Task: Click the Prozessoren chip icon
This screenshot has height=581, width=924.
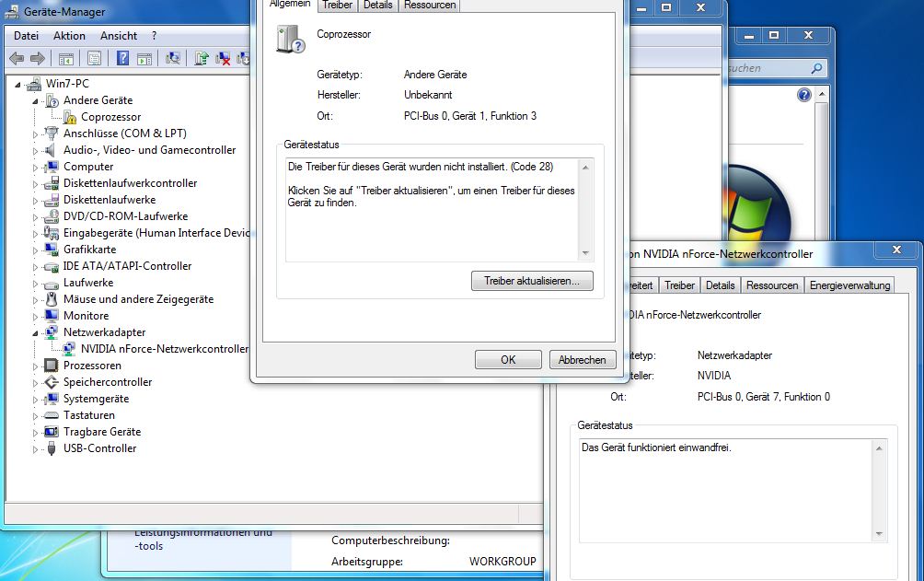Action: tap(52, 366)
